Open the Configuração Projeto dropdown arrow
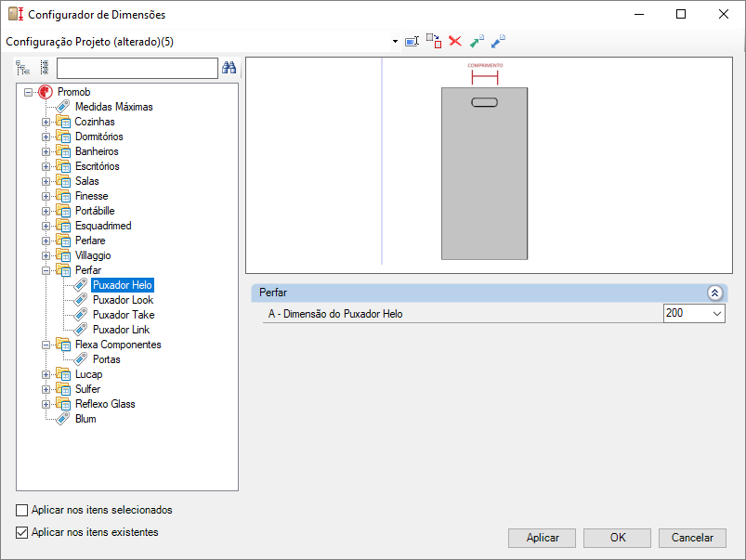This screenshot has width=746, height=560. point(395,42)
